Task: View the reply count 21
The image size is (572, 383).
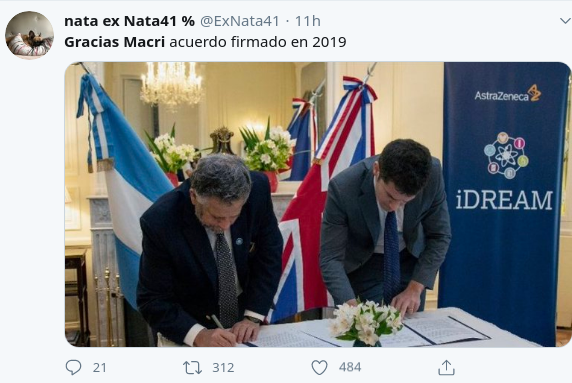Action: point(99,367)
